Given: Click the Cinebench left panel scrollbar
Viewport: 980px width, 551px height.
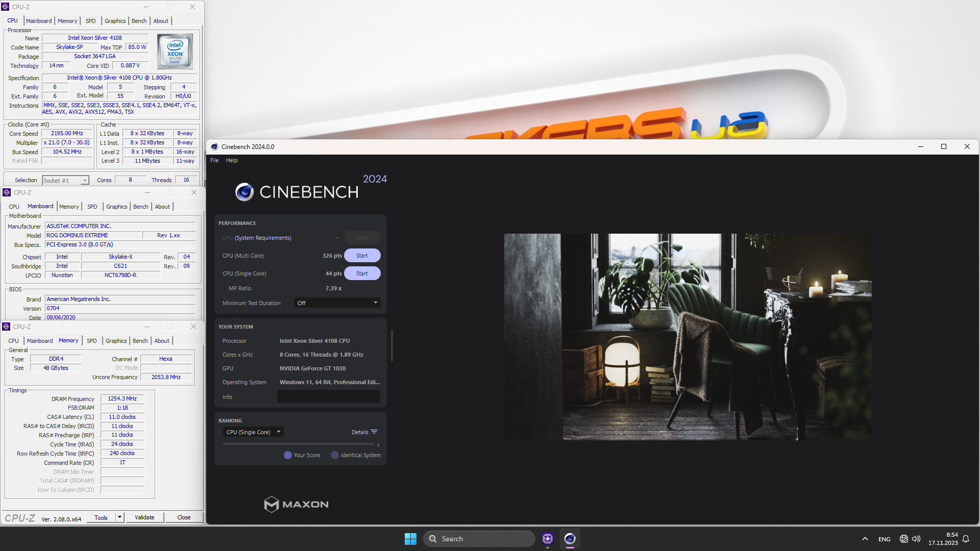Looking at the screenshot, I should point(392,345).
